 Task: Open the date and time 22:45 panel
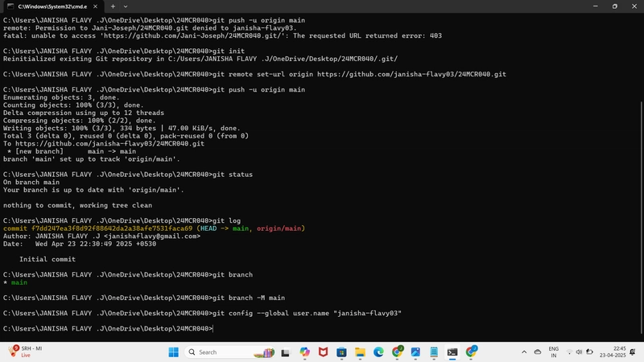click(x=613, y=352)
